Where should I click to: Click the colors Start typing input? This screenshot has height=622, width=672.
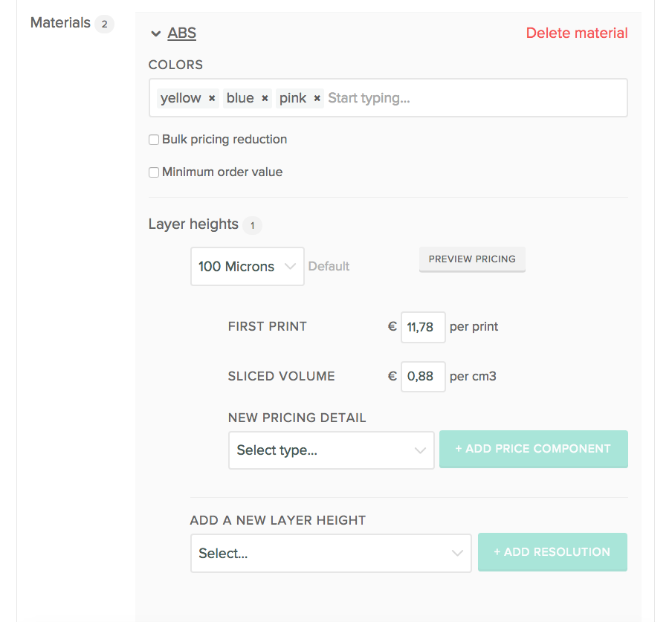point(476,98)
